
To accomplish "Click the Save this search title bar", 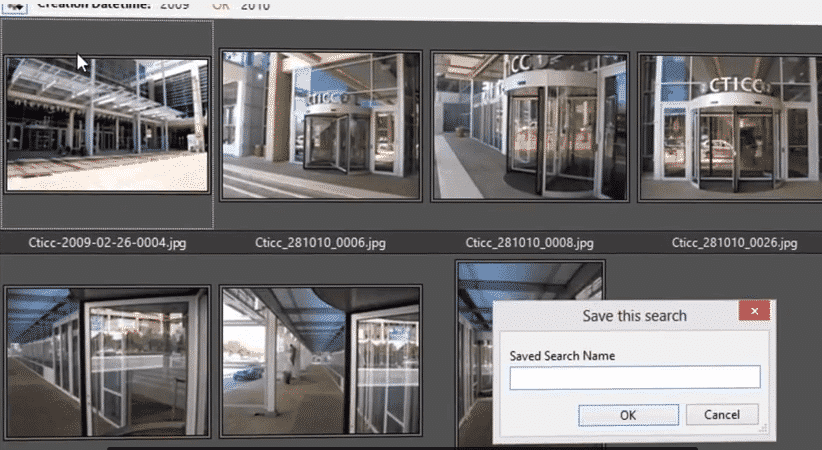I will tap(620, 315).
